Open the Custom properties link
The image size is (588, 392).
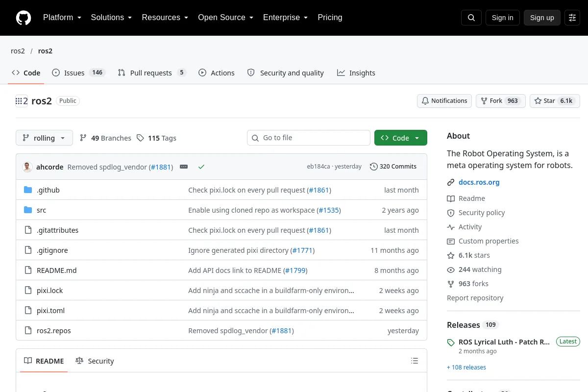click(x=483, y=241)
